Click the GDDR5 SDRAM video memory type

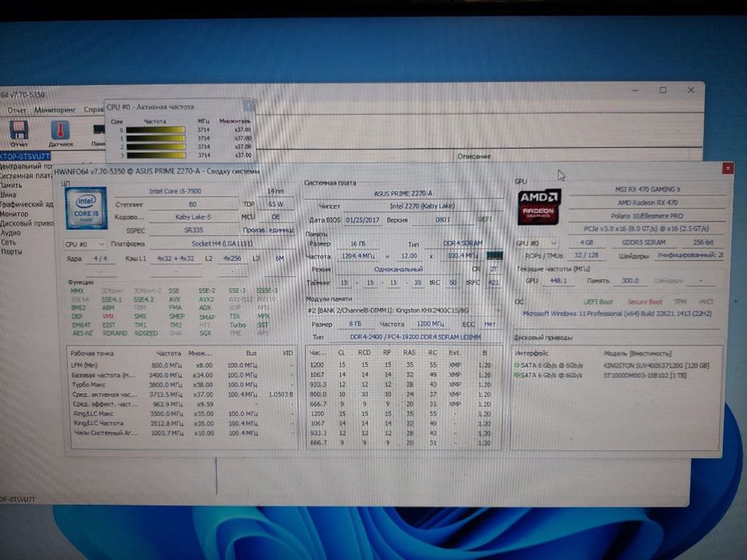643,243
